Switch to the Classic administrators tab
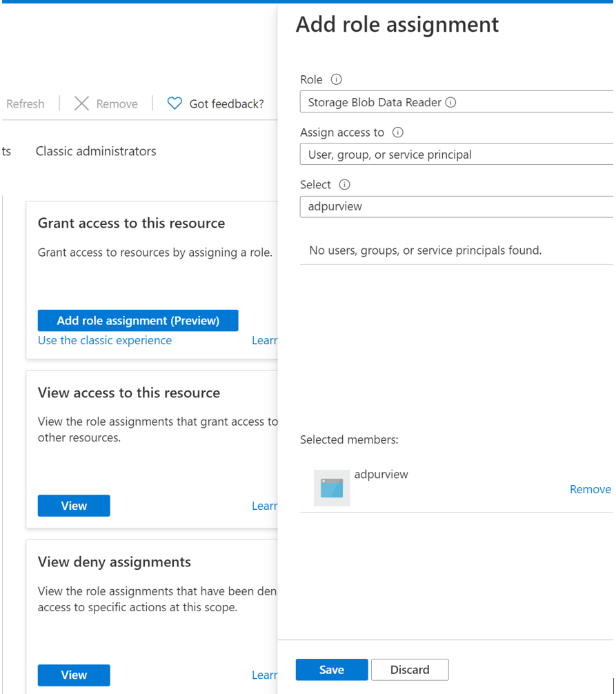The height and width of the screenshot is (694, 616). click(x=96, y=151)
